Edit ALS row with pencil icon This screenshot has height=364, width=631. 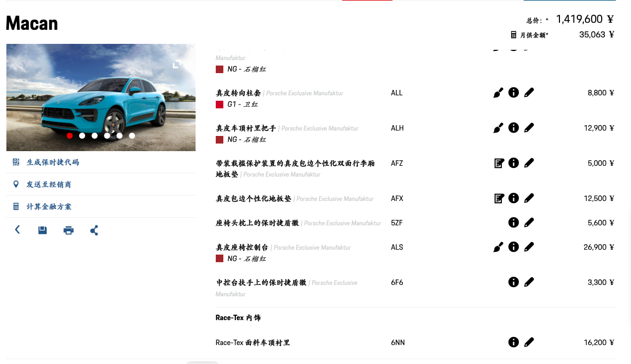(529, 247)
